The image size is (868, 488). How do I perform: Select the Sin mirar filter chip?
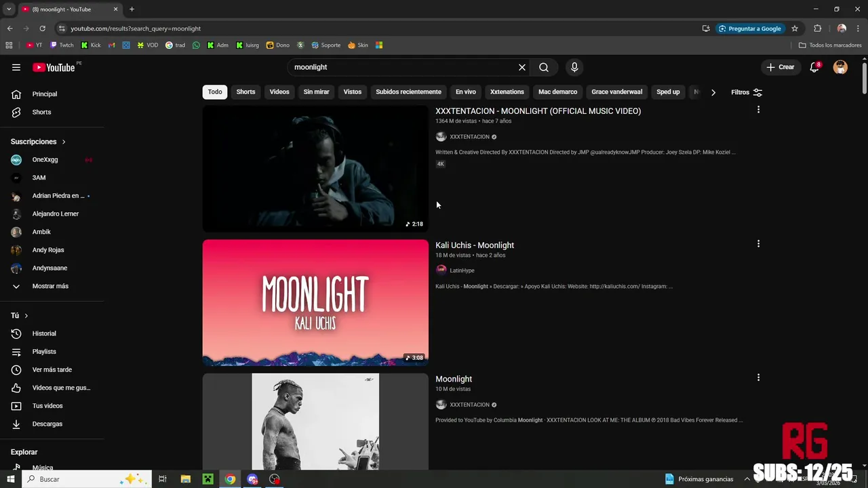[x=317, y=92]
